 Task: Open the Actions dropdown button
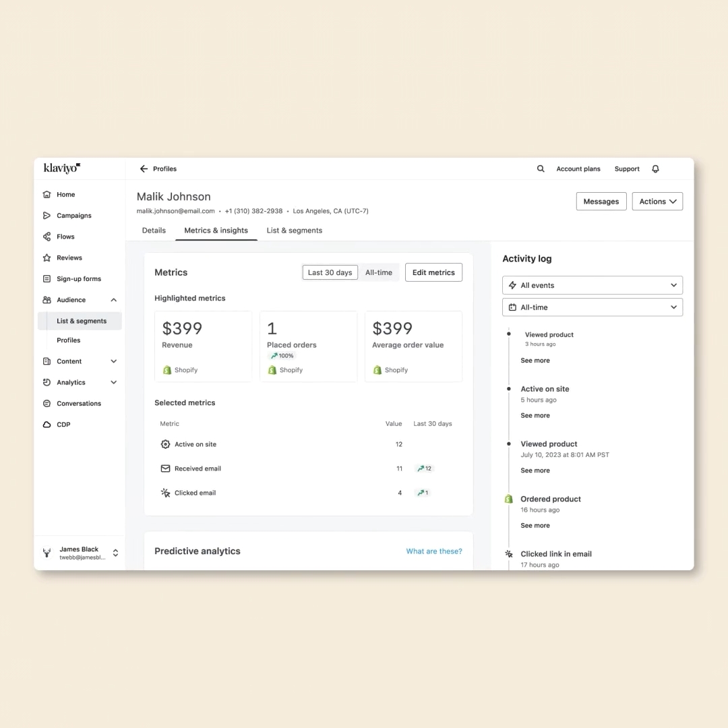point(657,202)
